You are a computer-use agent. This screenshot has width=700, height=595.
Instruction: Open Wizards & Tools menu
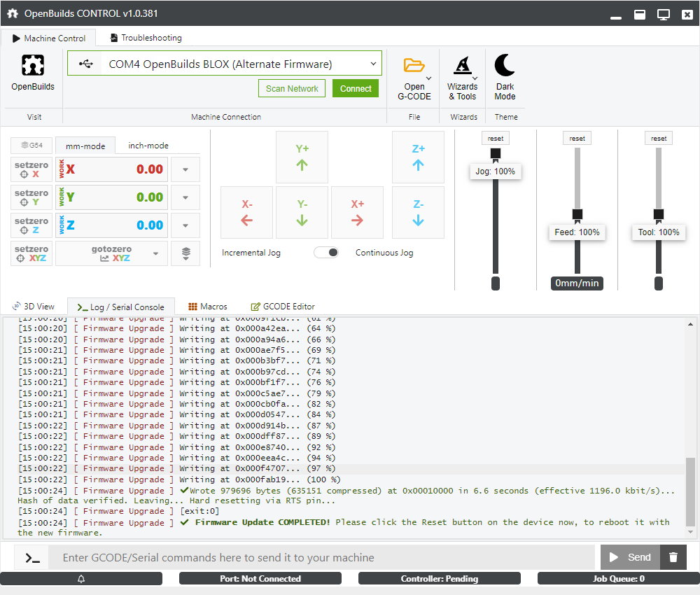[x=462, y=78]
